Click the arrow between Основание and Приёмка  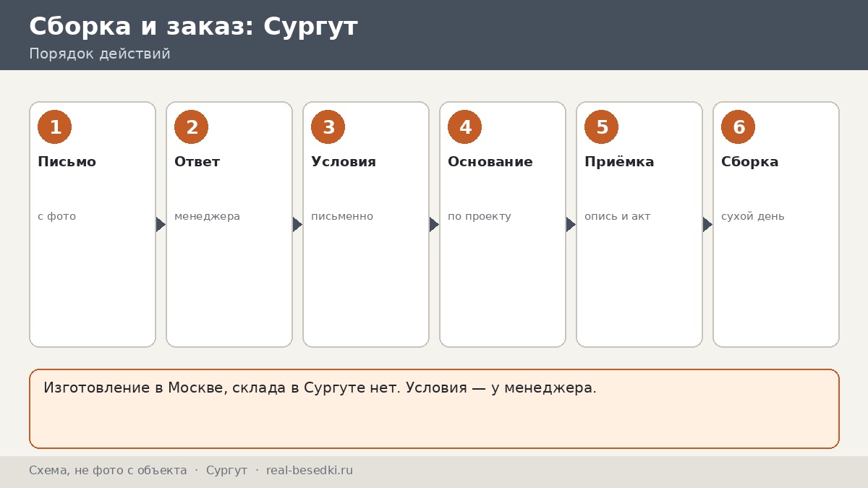click(x=571, y=224)
